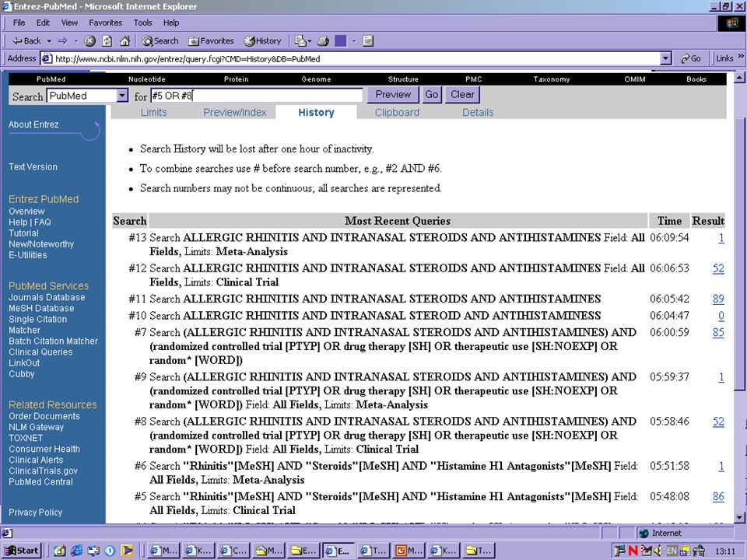Screen dimensions: 747x560
Task: Click the Mail icon in the toolbar
Action: tap(300, 41)
